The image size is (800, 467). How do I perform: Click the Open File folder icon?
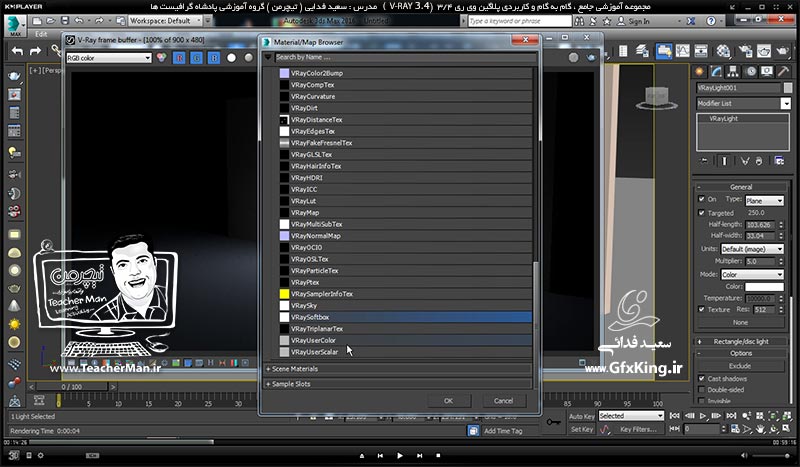(51, 21)
